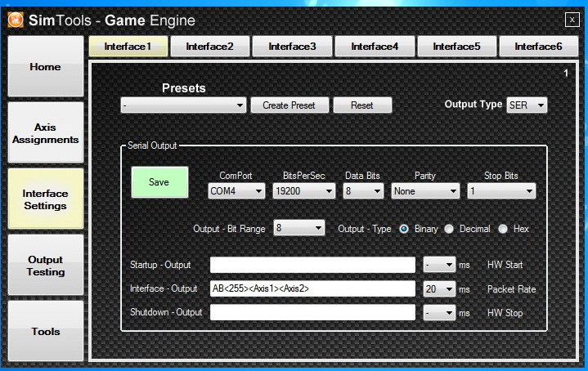Open the Data Bits dropdown
This screenshot has height=371, width=588.
(363, 191)
